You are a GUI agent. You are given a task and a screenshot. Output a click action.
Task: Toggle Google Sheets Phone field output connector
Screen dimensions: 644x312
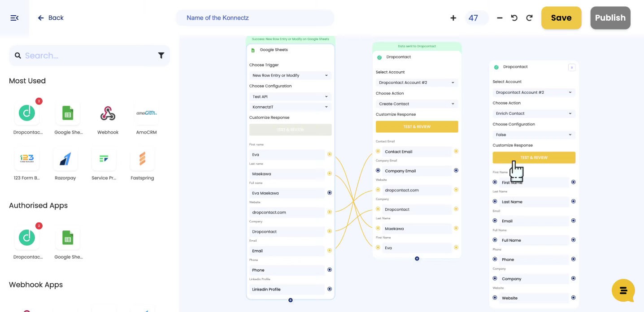pyautogui.click(x=330, y=270)
